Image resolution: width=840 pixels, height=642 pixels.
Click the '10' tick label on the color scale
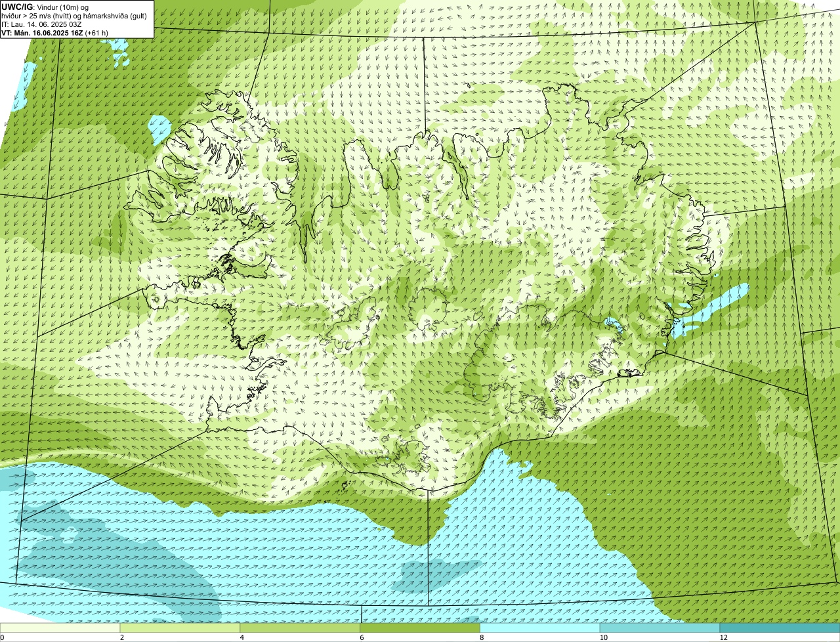(603, 637)
